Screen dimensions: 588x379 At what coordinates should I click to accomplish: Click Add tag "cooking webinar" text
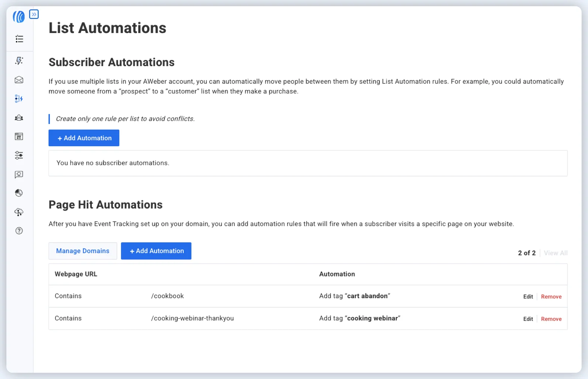(x=360, y=318)
